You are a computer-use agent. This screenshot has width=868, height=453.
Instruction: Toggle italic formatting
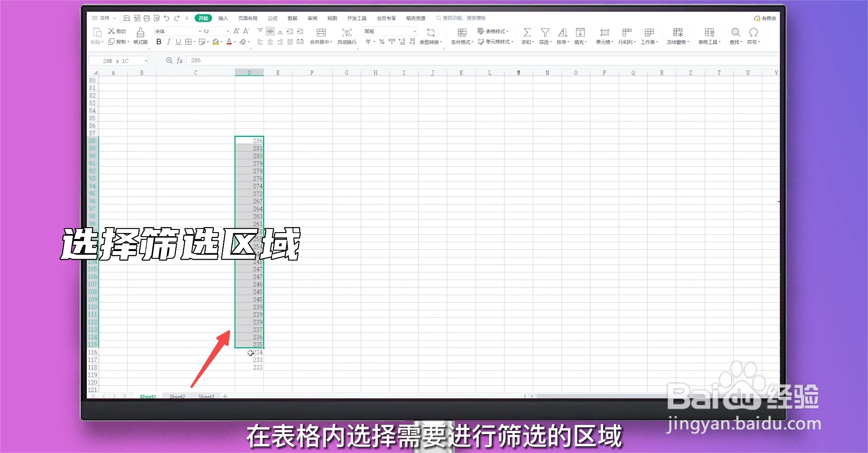coord(169,42)
